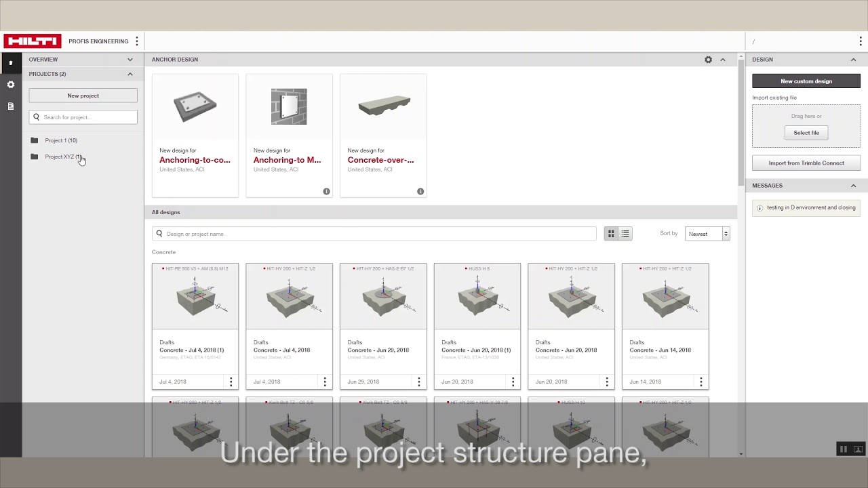Open the Project 1 (10) folder
Viewport: 868px width, 488px height.
point(61,140)
